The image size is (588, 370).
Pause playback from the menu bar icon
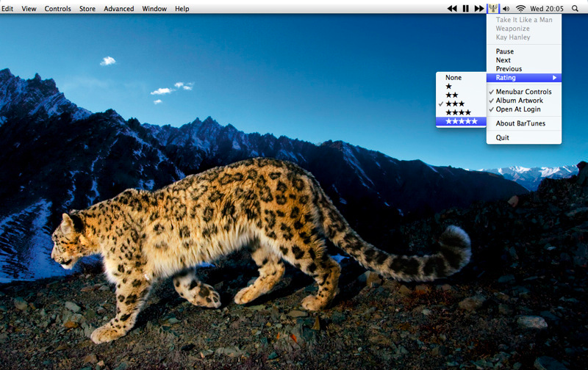click(466, 8)
